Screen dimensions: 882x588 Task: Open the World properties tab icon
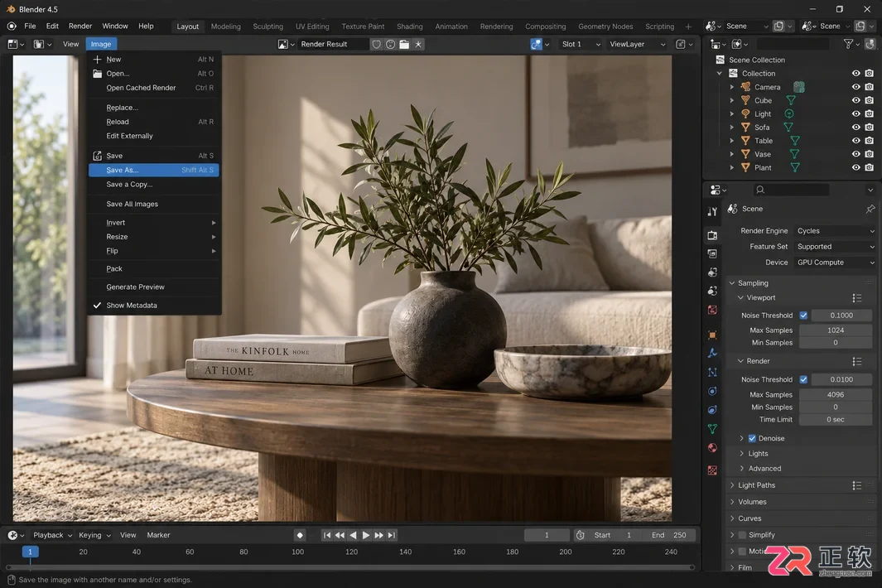[712, 310]
